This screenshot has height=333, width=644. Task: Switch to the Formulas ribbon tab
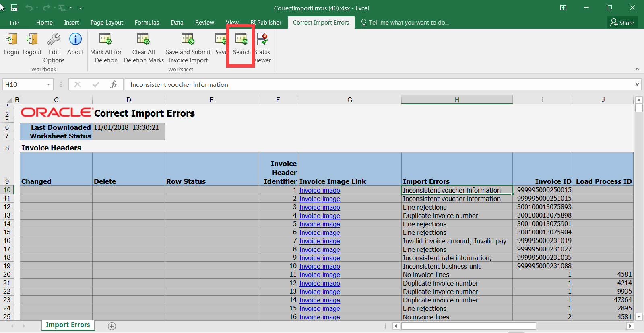147,23
